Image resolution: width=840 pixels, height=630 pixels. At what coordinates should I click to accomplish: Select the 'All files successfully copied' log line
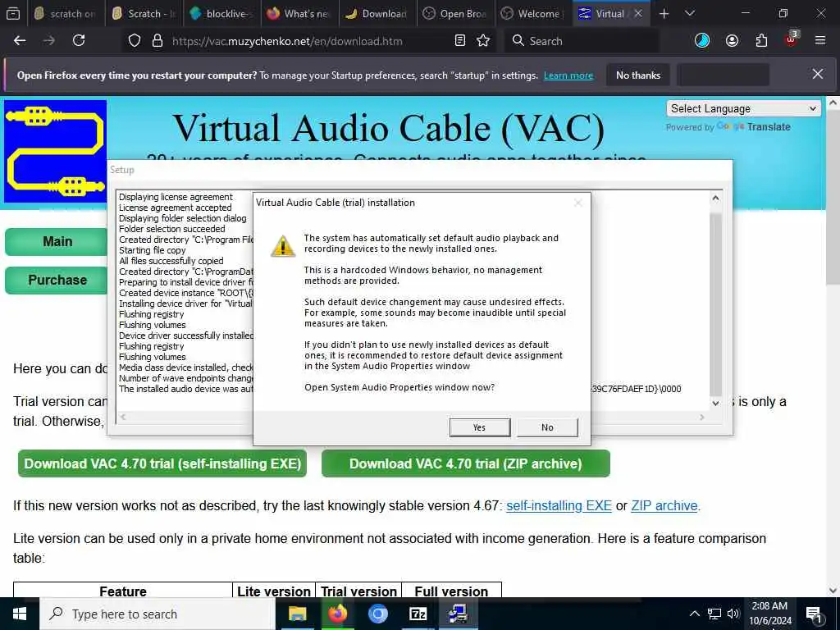pyautogui.click(x=171, y=261)
